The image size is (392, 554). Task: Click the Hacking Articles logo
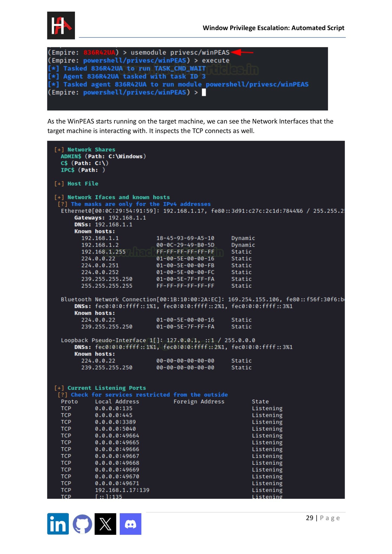coord(61,25)
